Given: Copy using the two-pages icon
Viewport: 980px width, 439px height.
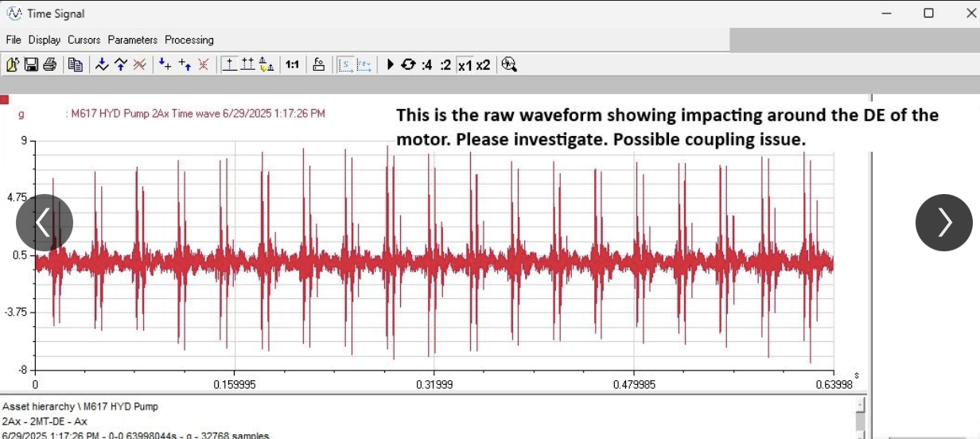Looking at the screenshot, I should point(76,64).
